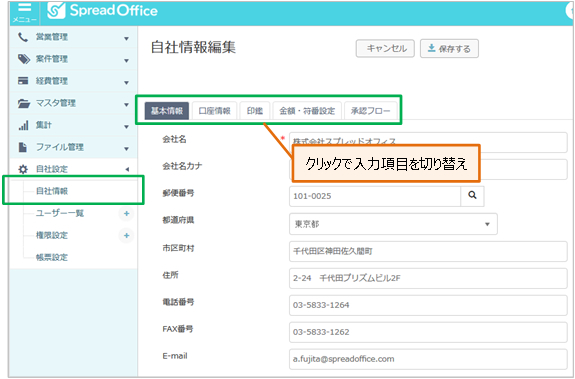The height and width of the screenshot is (379, 575).
Task: Click the SpreadOffice logo
Action: [x=103, y=11]
